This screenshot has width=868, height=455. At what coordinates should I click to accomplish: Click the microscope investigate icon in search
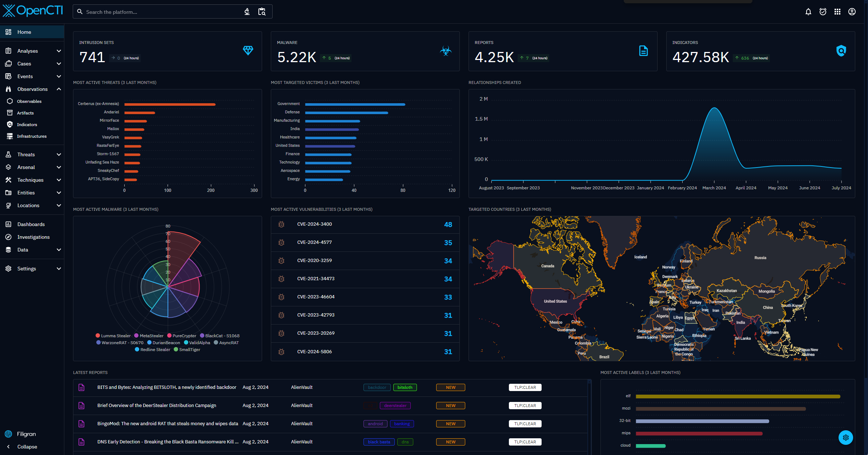coord(247,12)
